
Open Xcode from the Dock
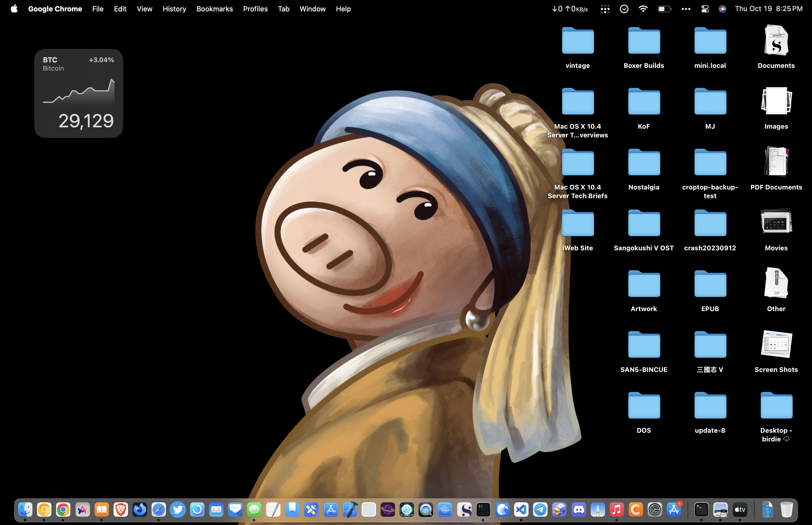click(x=350, y=510)
